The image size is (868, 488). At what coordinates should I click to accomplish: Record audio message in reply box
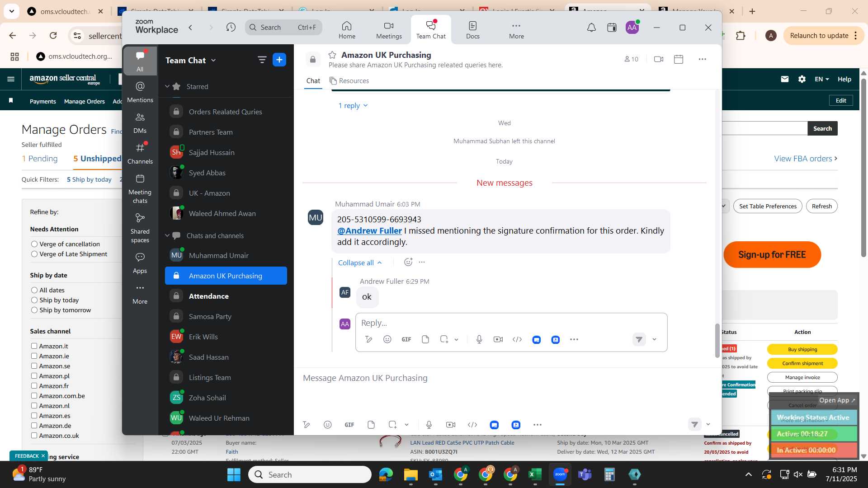[479, 339]
